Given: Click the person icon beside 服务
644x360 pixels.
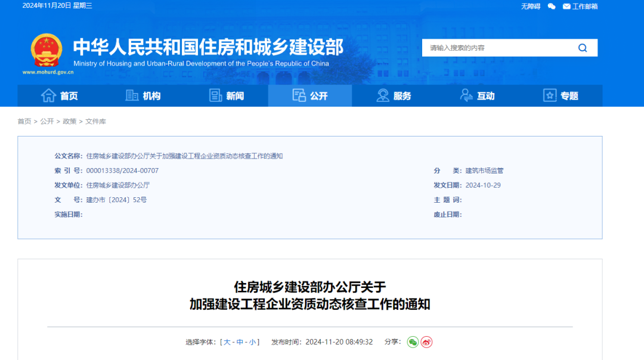Looking at the screenshot, I should 382,95.
